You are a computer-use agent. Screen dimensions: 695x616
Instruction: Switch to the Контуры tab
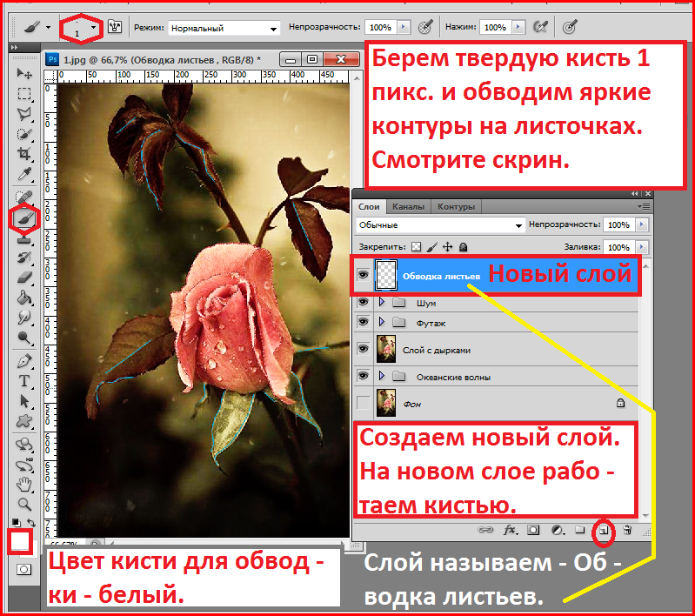point(456,207)
